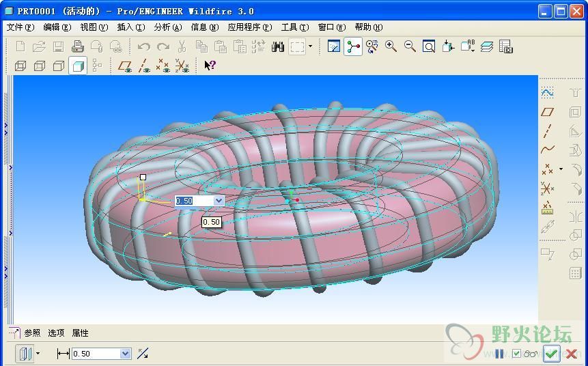Click the datum curve tool in right toolbar
The image size is (588, 366).
[x=548, y=150]
